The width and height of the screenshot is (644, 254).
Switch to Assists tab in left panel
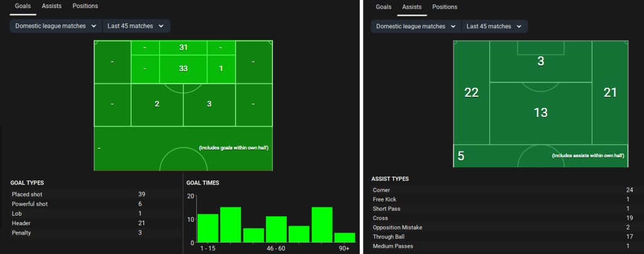pyautogui.click(x=52, y=6)
